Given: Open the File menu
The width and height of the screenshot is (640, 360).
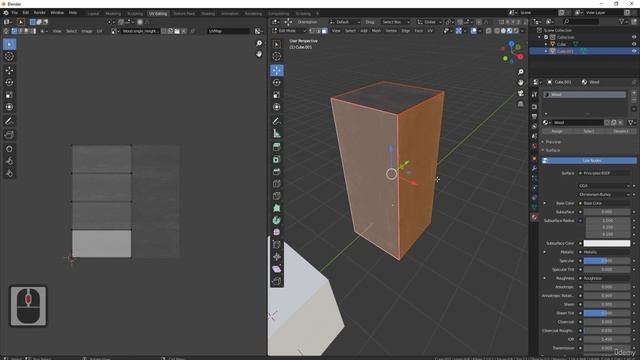Looking at the screenshot, I should (x=14, y=13).
